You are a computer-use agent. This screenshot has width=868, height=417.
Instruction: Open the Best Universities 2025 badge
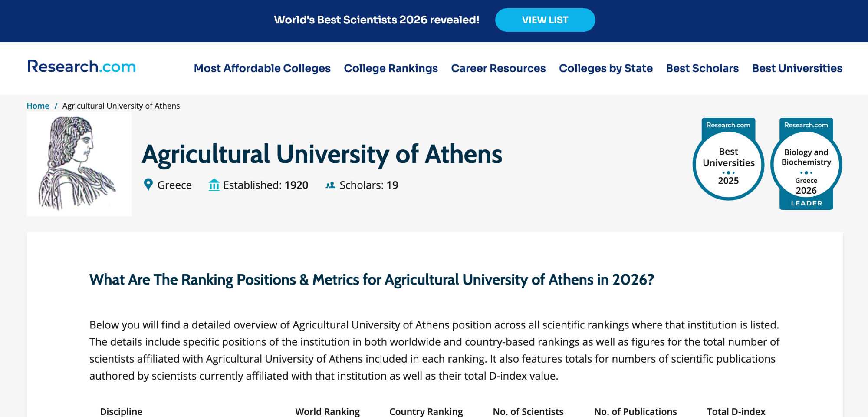click(728, 159)
